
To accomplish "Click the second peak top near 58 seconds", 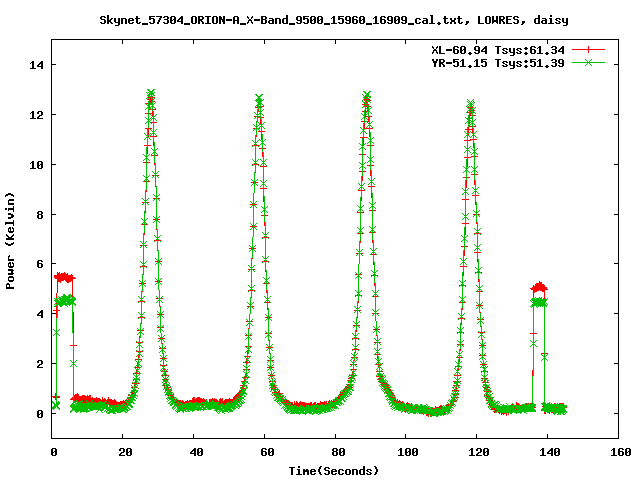I will 259,98.
